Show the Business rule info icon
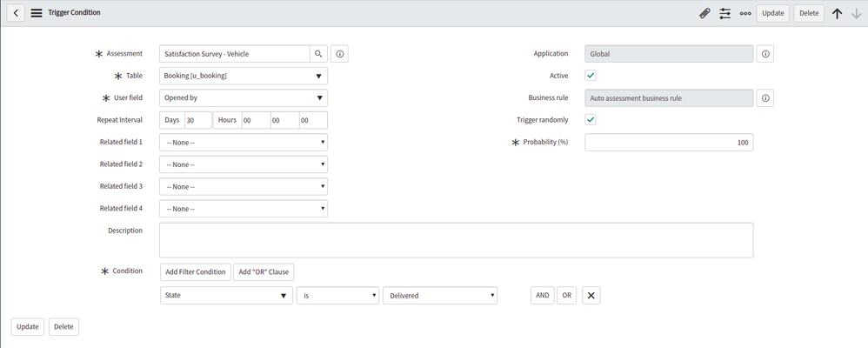 [765, 98]
